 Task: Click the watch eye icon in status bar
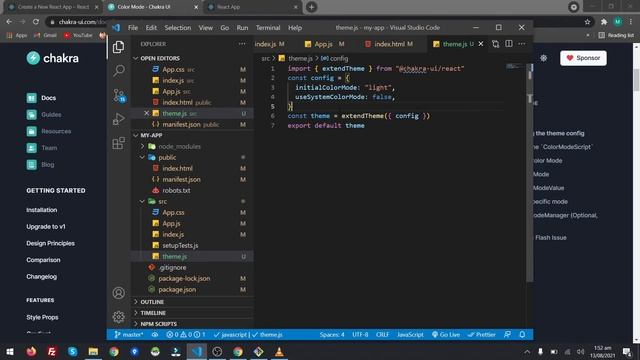click(x=155, y=335)
